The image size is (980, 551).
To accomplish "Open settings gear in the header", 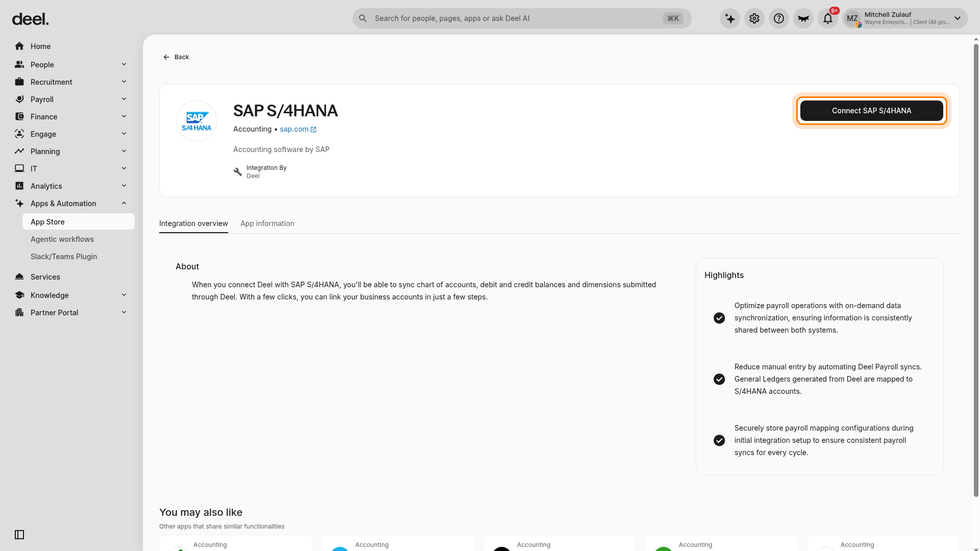I will pyautogui.click(x=754, y=19).
